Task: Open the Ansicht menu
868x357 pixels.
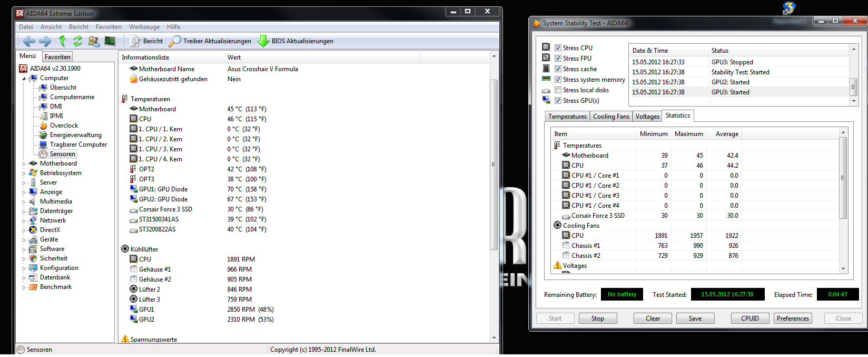Action: [x=51, y=27]
